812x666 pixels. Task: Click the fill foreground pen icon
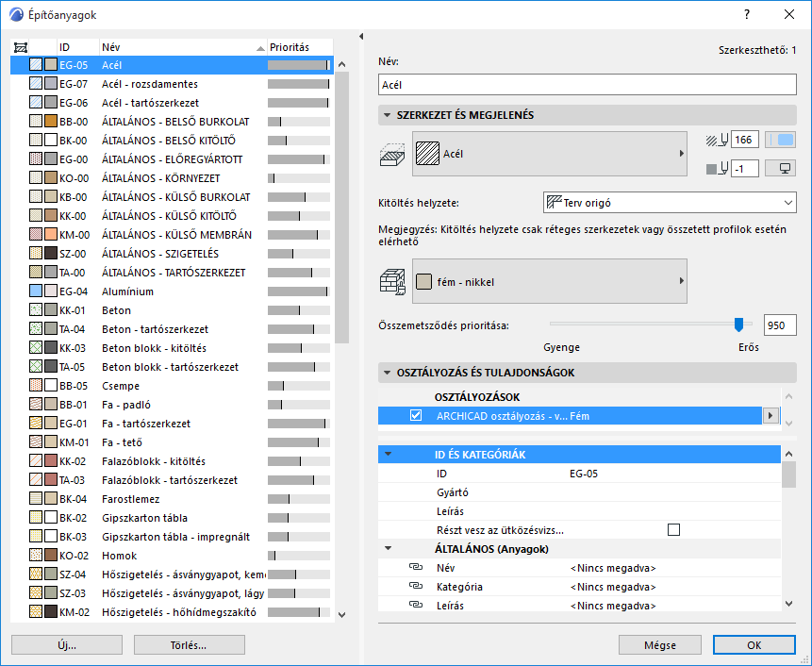coord(718,140)
